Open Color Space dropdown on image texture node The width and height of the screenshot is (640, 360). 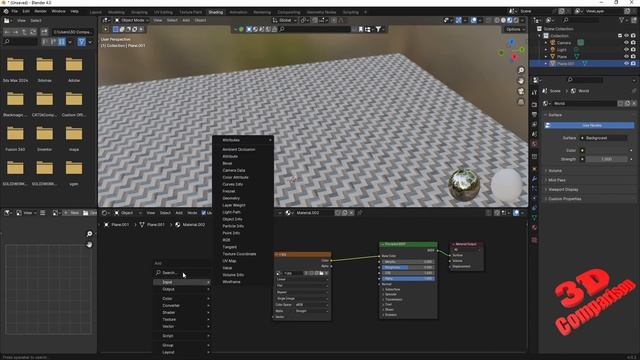click(x=311, y=305)
